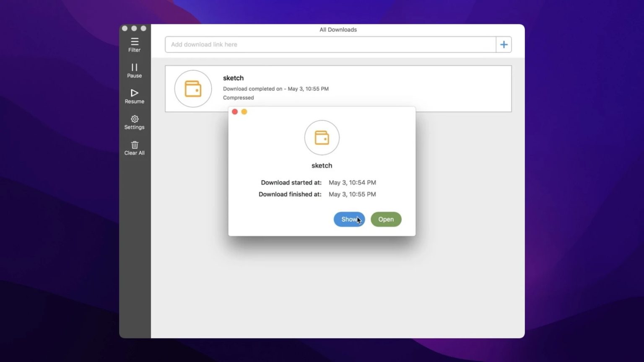Click the Resume icon in the sidebar
This screenshot has height=362, width=644.
134,93
